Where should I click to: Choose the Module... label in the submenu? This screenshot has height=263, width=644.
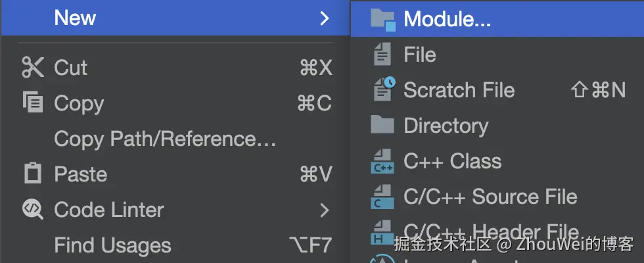447,19
